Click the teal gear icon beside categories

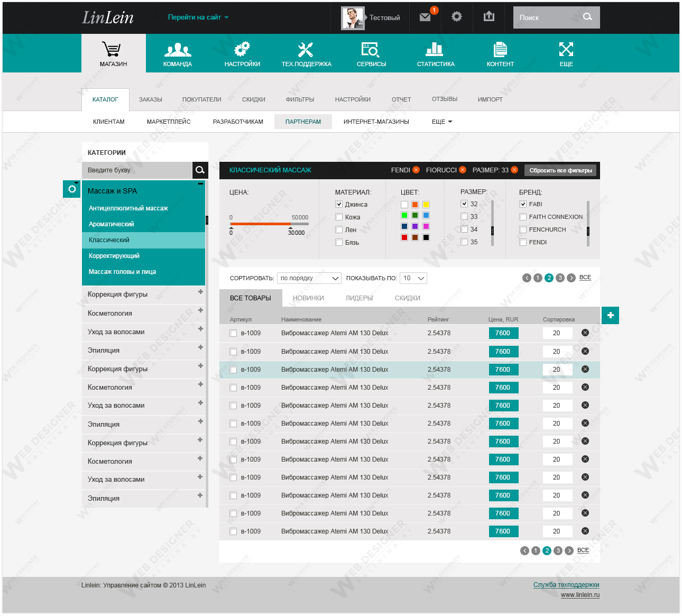coord(72,189)
